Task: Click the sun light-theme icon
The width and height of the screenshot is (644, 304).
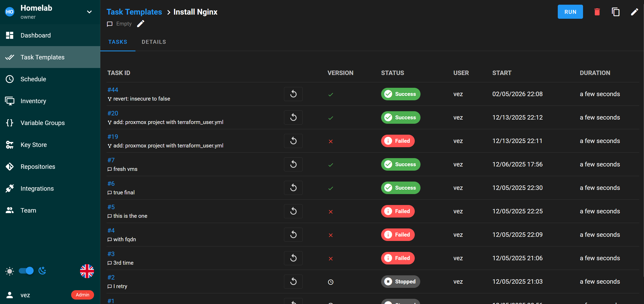Action: tap(10, 271)
